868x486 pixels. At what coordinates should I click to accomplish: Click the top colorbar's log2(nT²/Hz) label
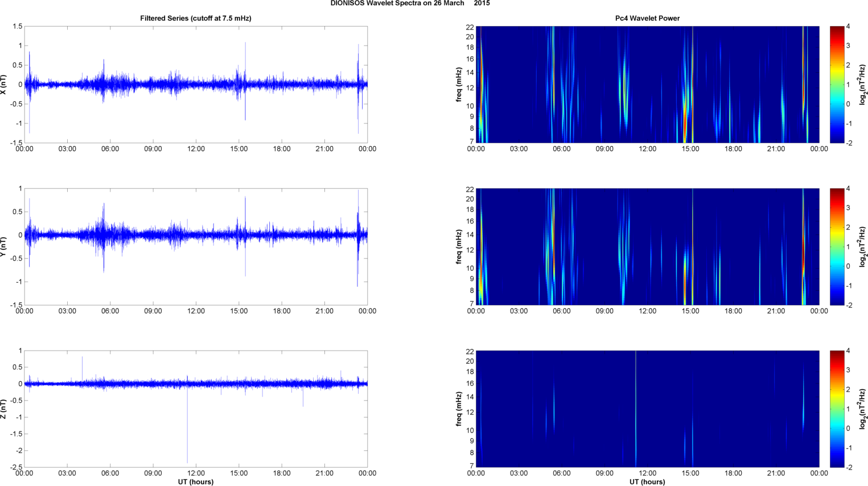[863, 84]
